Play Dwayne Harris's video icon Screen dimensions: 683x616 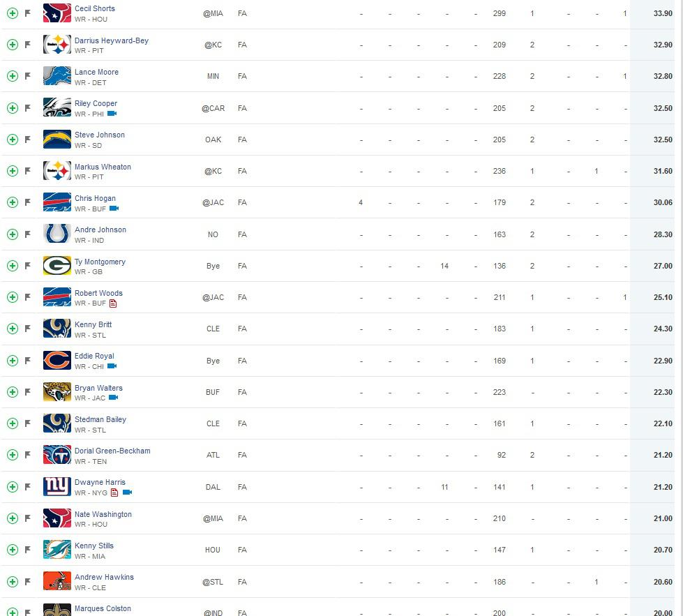127,493
